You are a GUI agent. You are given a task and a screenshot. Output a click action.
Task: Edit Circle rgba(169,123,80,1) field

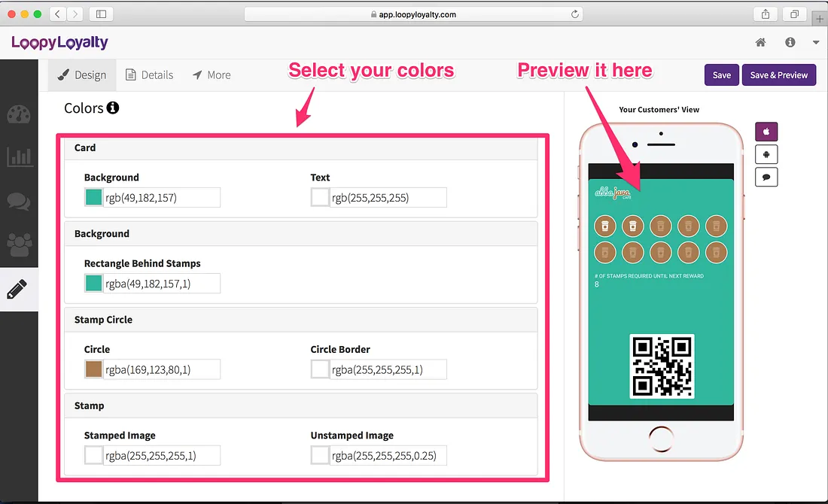point(162,369)
